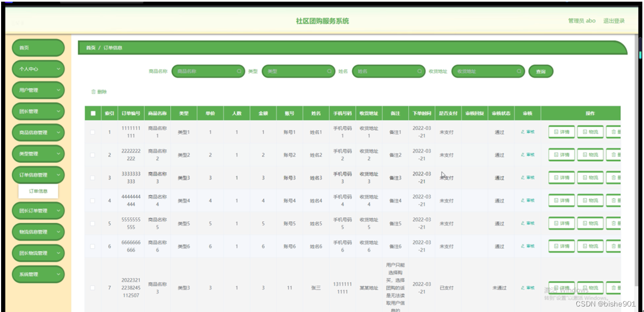Check the checkbox for row 1
The height and width of the screenshot is (312, 644).
click(92, 132)
